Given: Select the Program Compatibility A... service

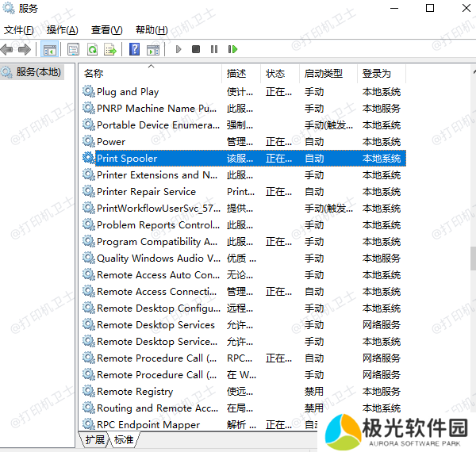Looking at the screenshot, I should (x=157, y=242).
